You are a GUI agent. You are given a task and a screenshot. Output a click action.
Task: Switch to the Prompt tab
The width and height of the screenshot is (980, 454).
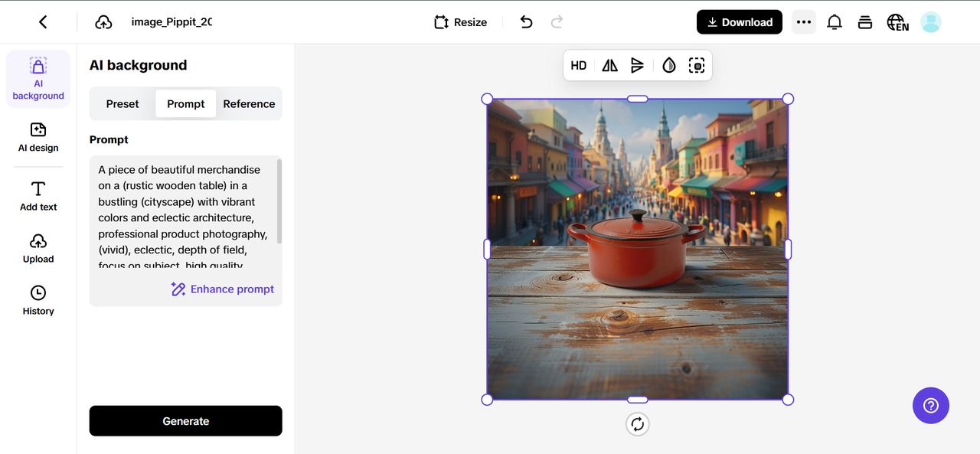(x=186, y=104)
